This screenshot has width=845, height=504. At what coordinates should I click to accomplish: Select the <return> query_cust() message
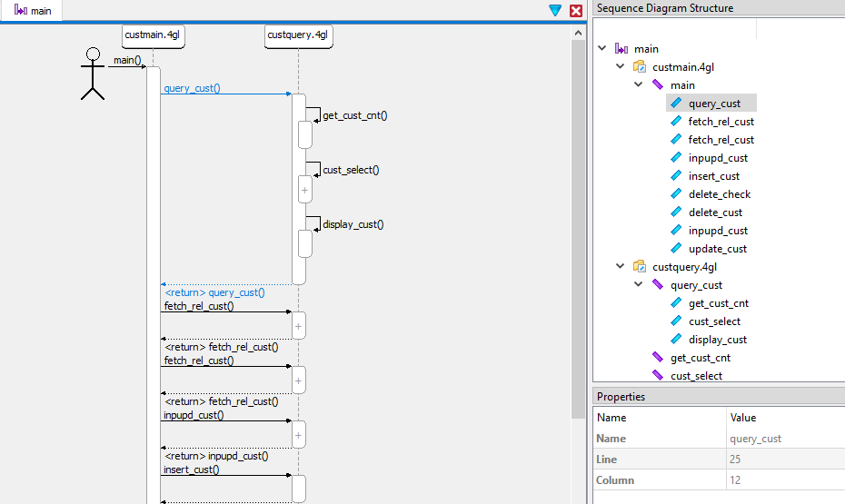pos(214,292)
